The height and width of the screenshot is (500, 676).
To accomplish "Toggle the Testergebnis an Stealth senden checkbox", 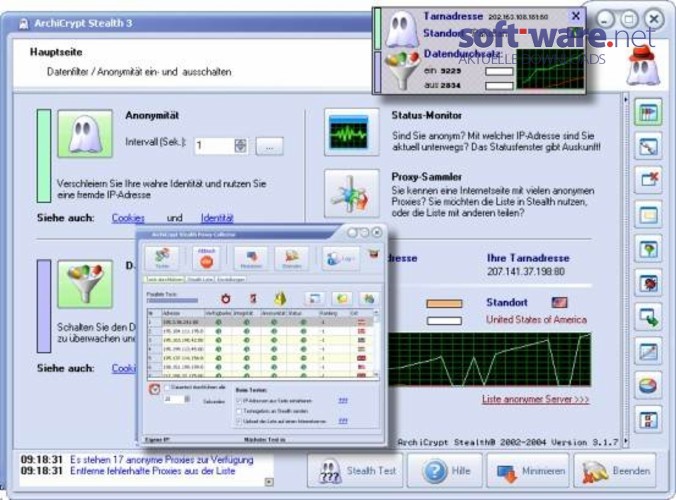I will [239, 411].
